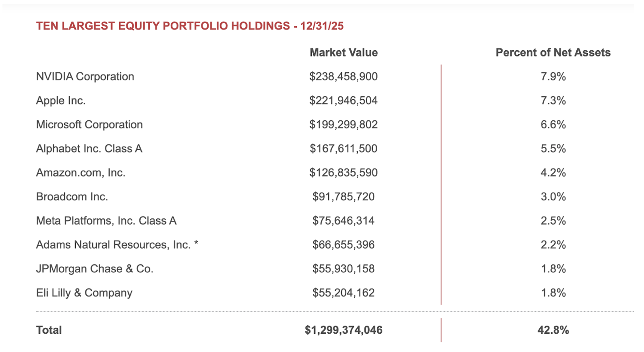Click NVIDIA's 7.9% net assets value
Screen dimensions: 644x352
pos(553,76)
